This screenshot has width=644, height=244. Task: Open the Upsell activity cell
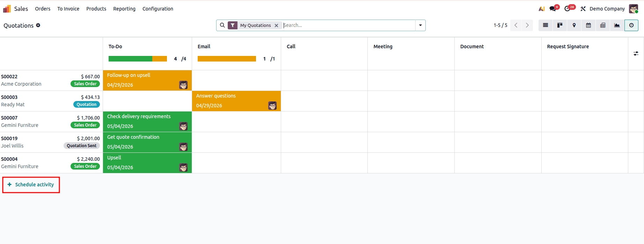147,163
